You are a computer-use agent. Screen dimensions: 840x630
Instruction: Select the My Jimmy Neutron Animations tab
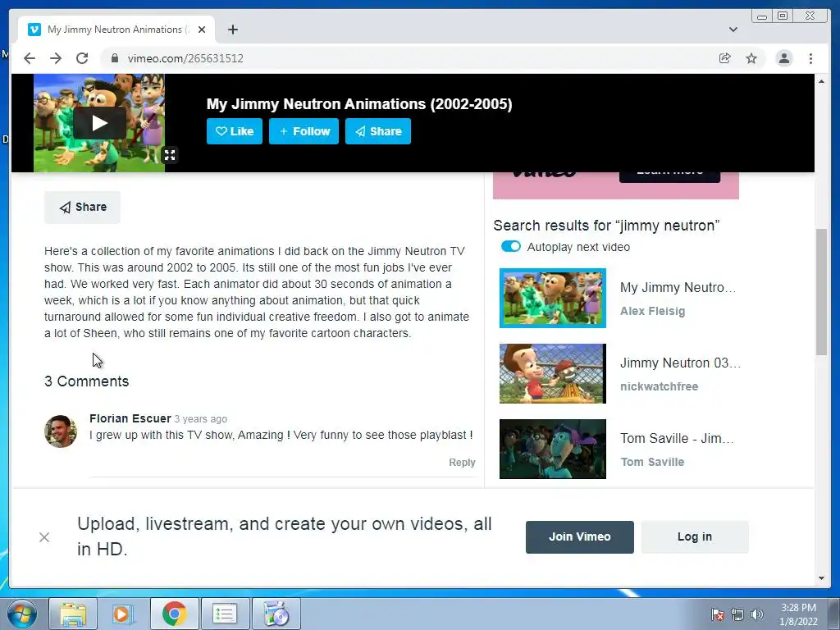click(116, 30)
